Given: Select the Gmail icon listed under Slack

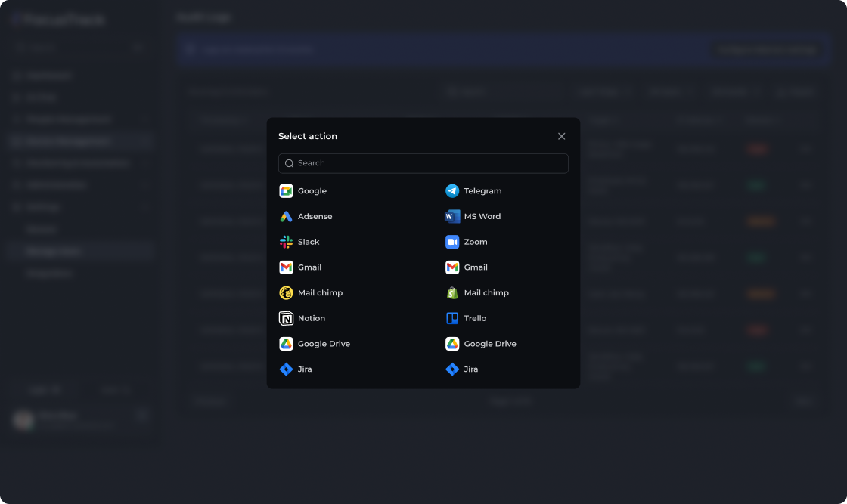Looking at the screenshot, I should 286,267.
